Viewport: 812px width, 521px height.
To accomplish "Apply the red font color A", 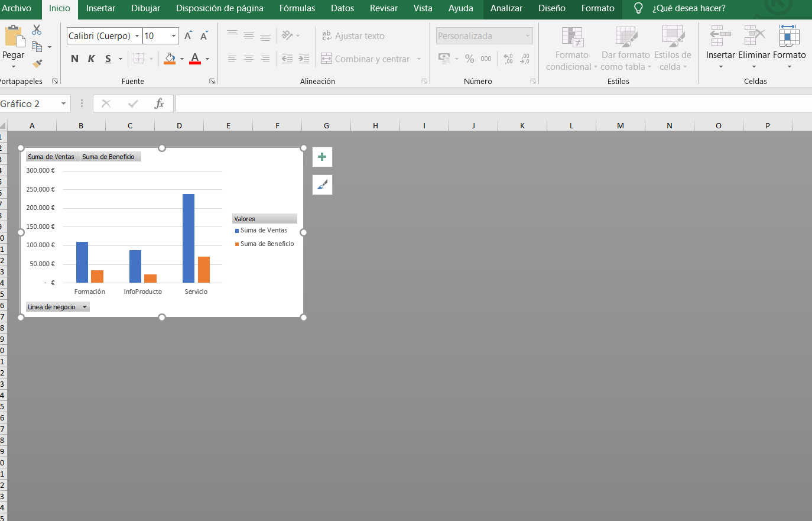I will coord(195,59).
